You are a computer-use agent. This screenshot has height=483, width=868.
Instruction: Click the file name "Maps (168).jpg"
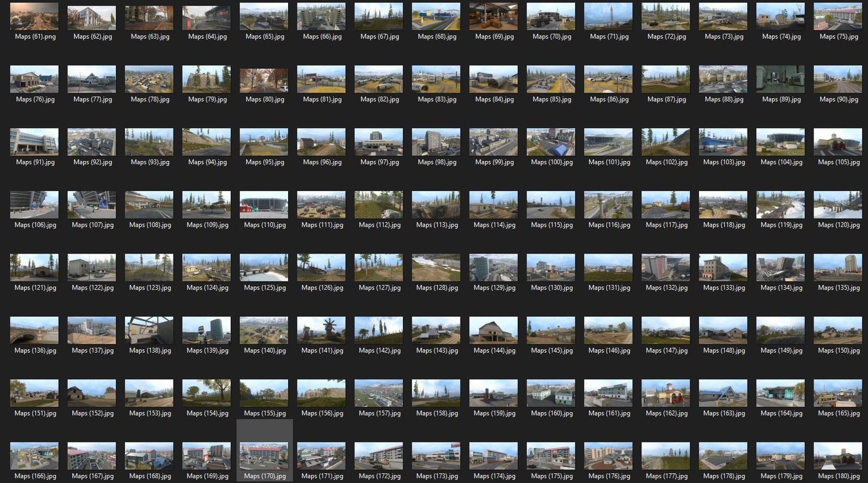click(x=150, y=476)
